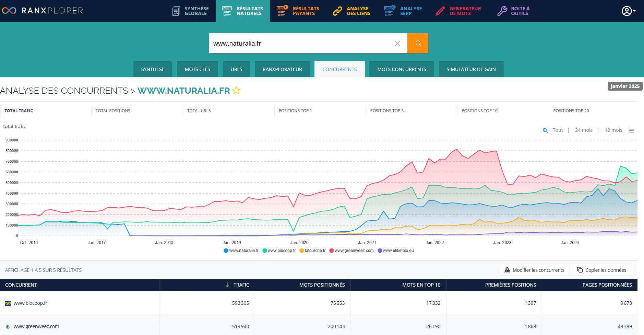Click the Ranxplorer infinity logo
The height and width of the screenshot is (335, 644).
[x=9, y=11]
